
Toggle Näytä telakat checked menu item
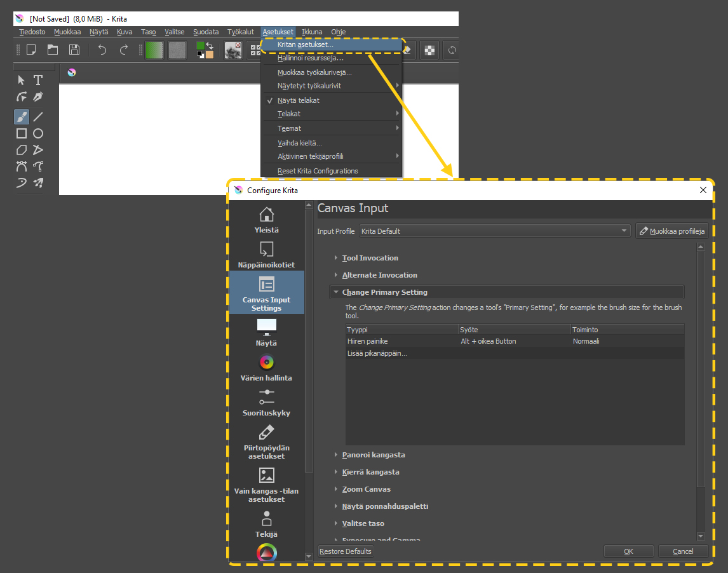coord(332,100)
